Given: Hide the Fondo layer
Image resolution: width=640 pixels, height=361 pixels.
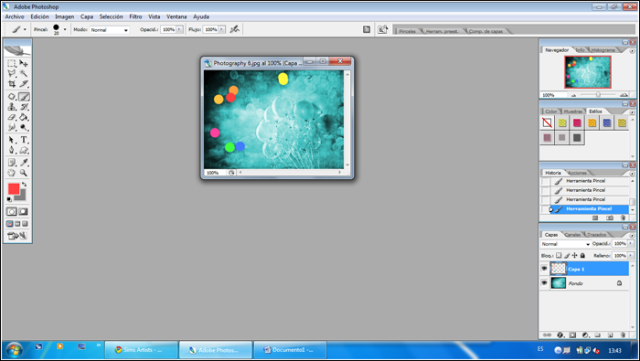Looking at the screenshot, I should click(544, 283).
